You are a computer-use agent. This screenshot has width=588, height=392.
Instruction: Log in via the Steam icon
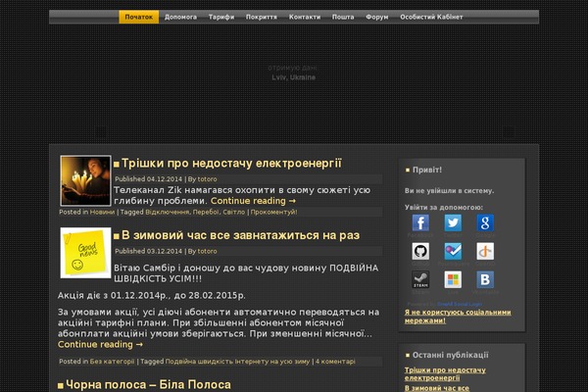[x=420, y=280]
